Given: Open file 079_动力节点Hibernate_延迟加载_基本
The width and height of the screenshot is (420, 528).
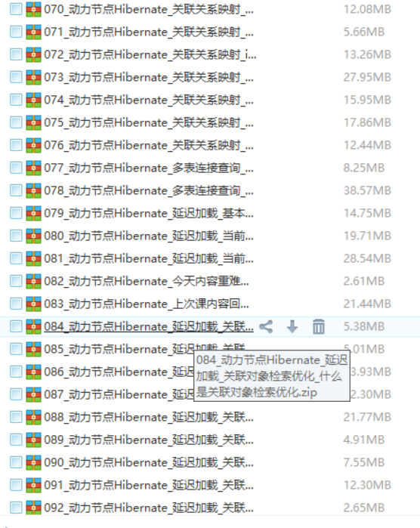Looking at the screenshot, I should pyautogui.click(x=149, y=213).
